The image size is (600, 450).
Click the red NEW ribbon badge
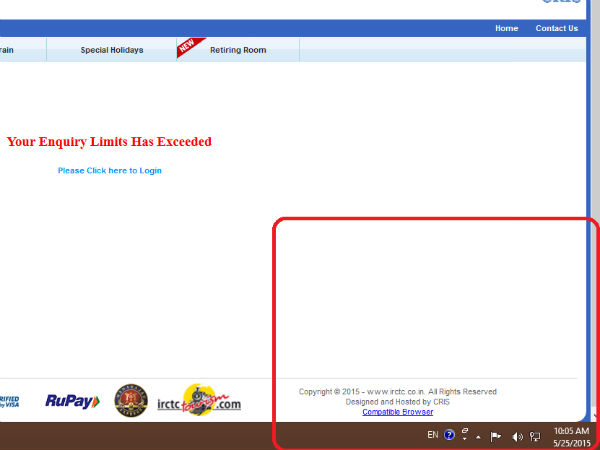tap(188, 46)
